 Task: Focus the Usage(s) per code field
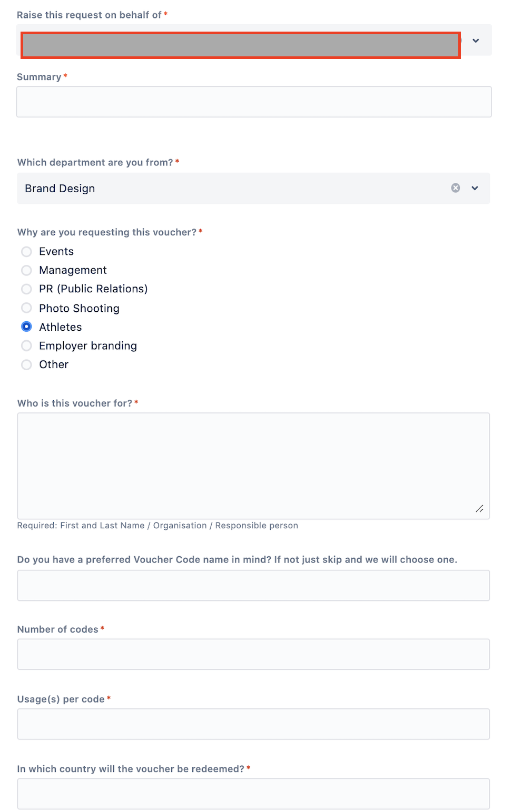pyautogui.click(x=253, y=724)
